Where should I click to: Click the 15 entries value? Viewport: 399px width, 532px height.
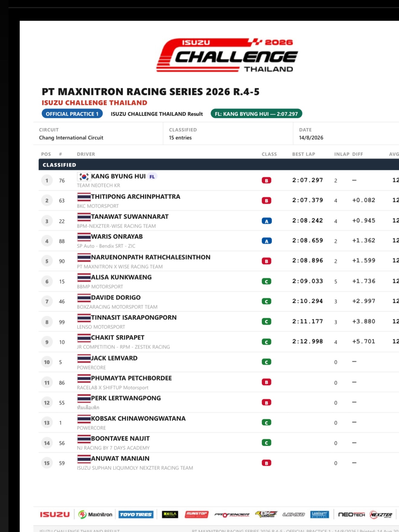[180, 138]
